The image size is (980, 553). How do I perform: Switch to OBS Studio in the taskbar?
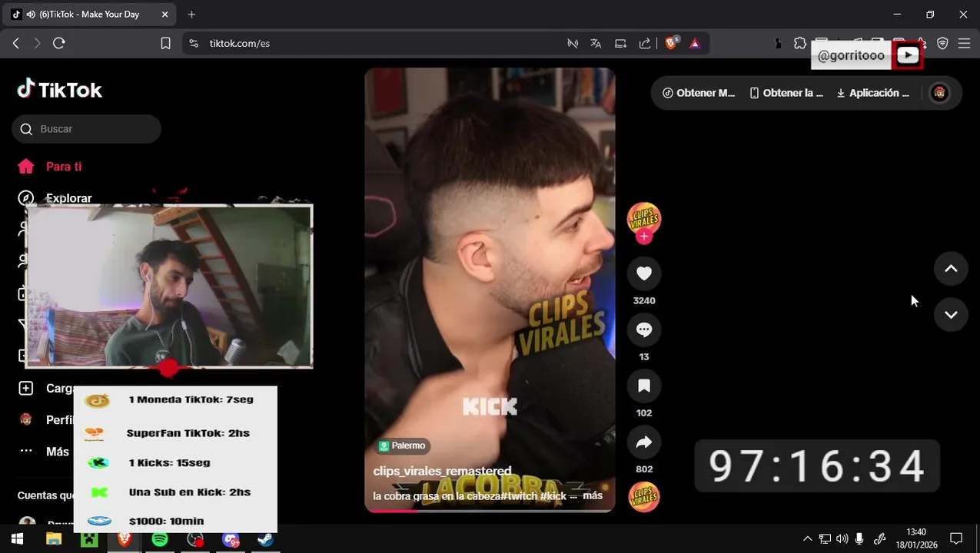click(195, 540)
